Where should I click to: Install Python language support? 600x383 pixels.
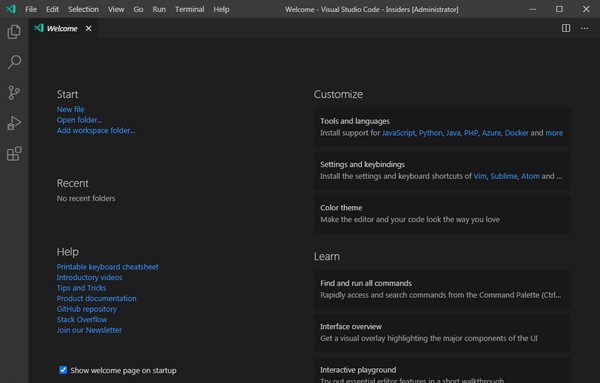(430, 133)
